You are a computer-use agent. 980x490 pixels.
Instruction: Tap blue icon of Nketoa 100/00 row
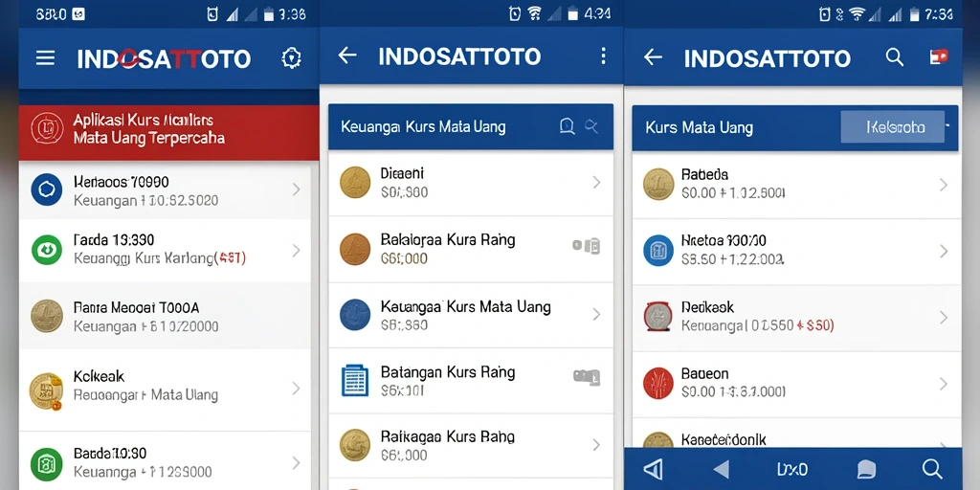click(x=658, y=251)
